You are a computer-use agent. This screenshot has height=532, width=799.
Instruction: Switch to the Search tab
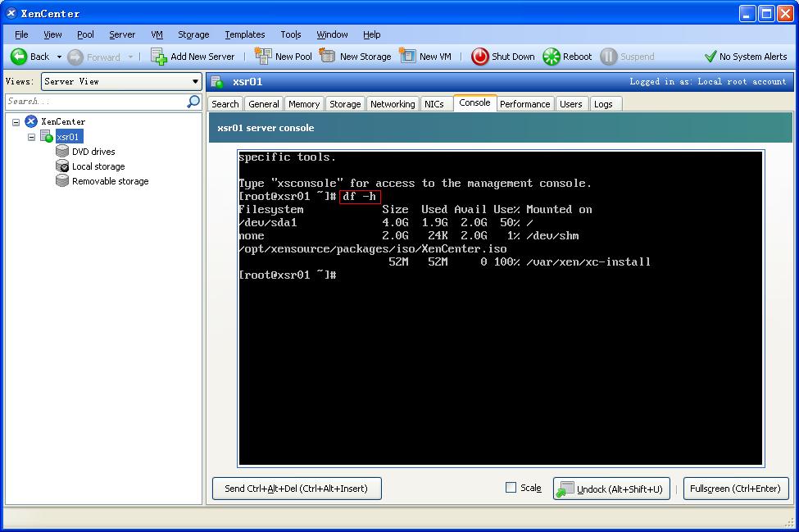[x=225, y=104]
